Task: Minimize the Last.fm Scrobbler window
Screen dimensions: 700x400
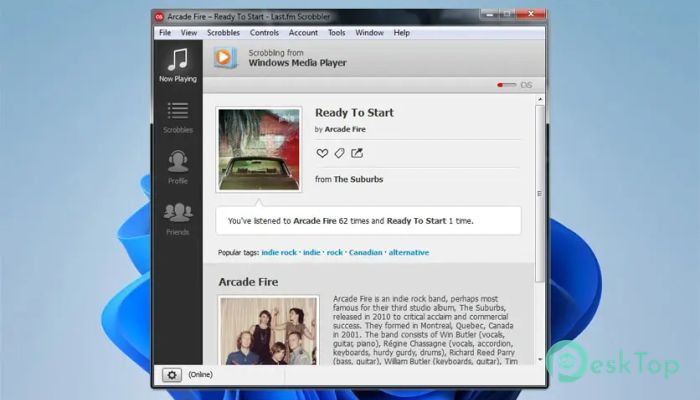Action: [x=490, y=14]
